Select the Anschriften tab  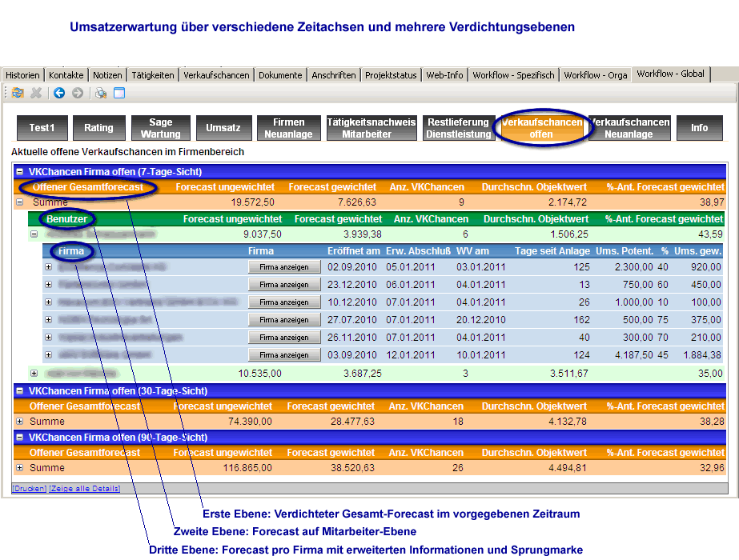pos(334,75)
